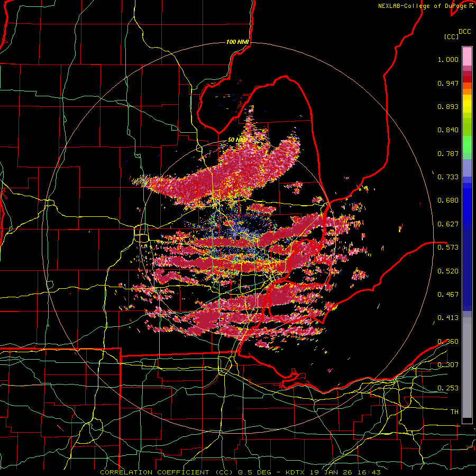
Task: Select the 0.947 scale value
Action: pos(448,83)
